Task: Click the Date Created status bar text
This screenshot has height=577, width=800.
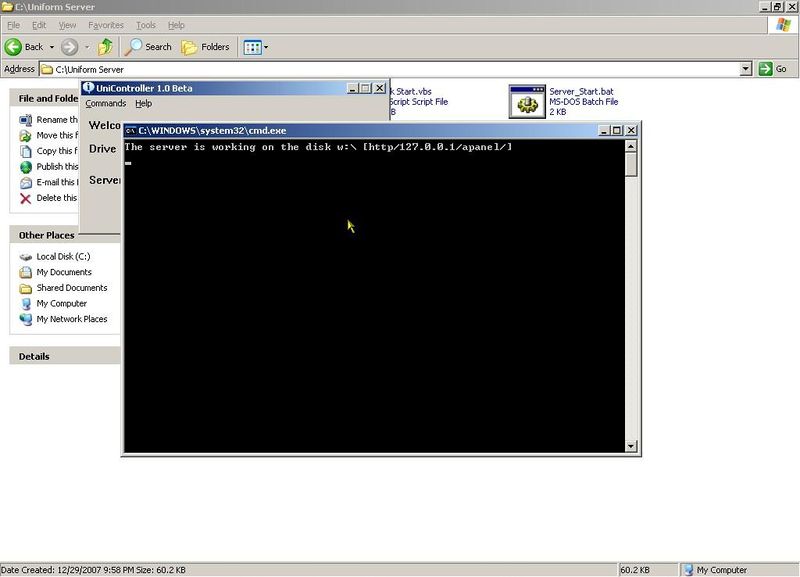Action: coord(93,570)
